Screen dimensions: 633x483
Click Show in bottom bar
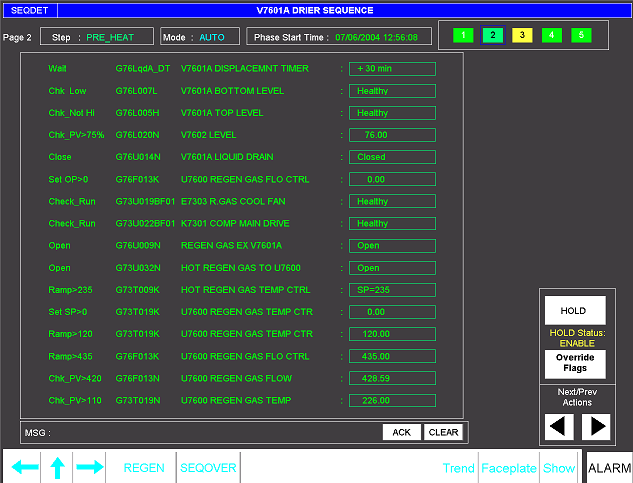[x=559, y=468]
